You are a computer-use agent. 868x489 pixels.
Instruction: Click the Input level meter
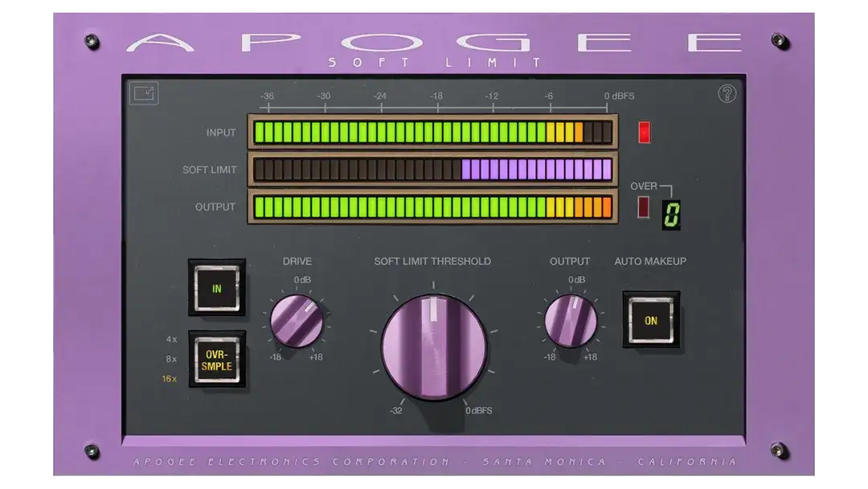433,133
